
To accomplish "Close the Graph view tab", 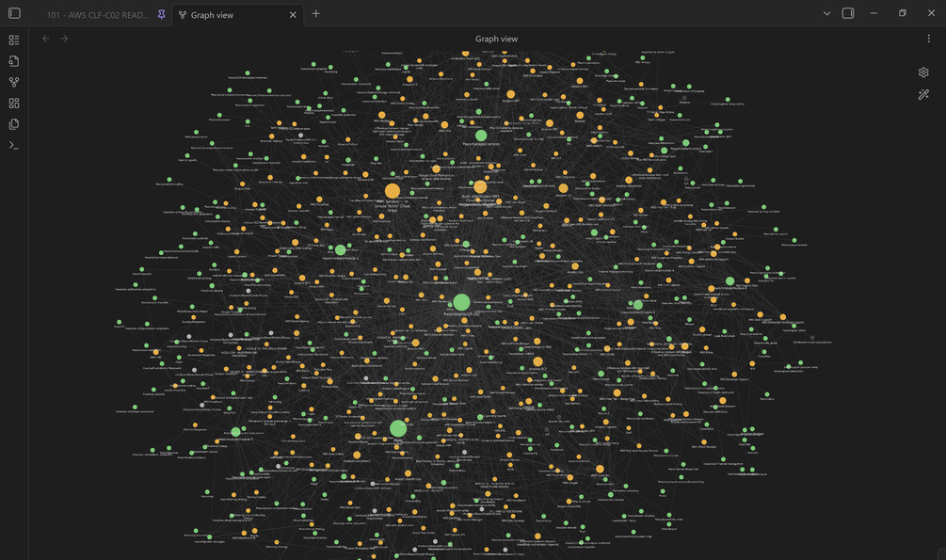I will 293,14.
